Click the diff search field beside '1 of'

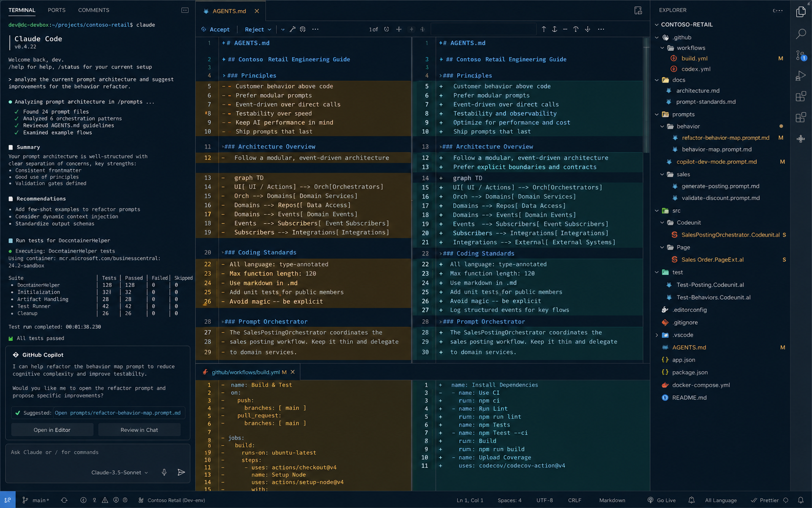[x=483, y=30]
